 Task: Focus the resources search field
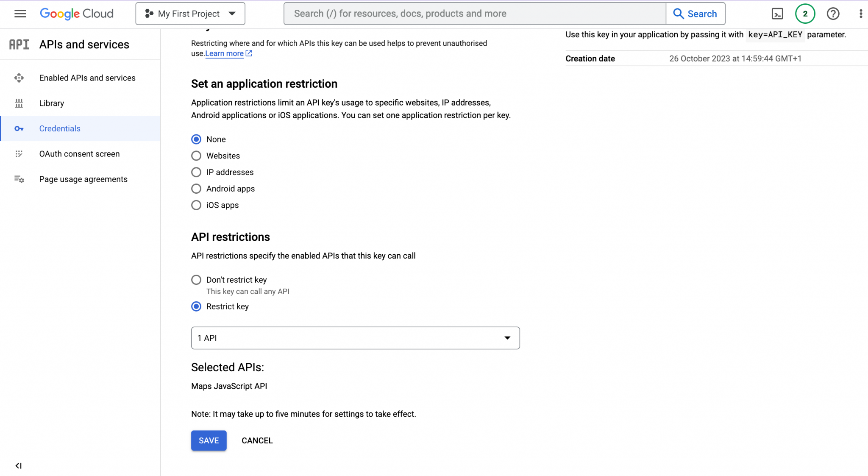click(x=475, y=14)
